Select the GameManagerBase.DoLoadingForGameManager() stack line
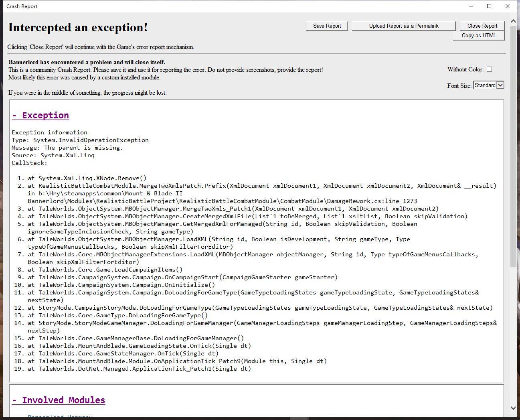 click(136, 338)
